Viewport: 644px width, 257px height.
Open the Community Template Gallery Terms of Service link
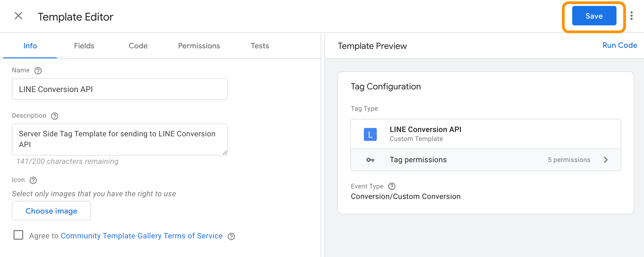(142, 236)
